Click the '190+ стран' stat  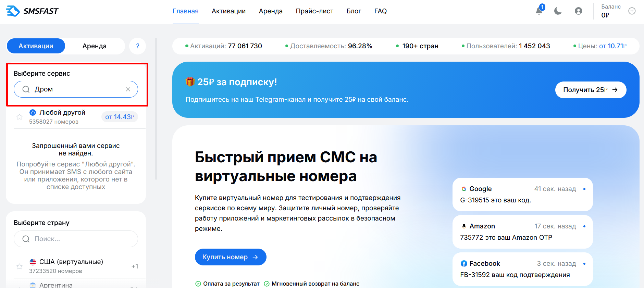pyautogui.click(x=417, y=46)
